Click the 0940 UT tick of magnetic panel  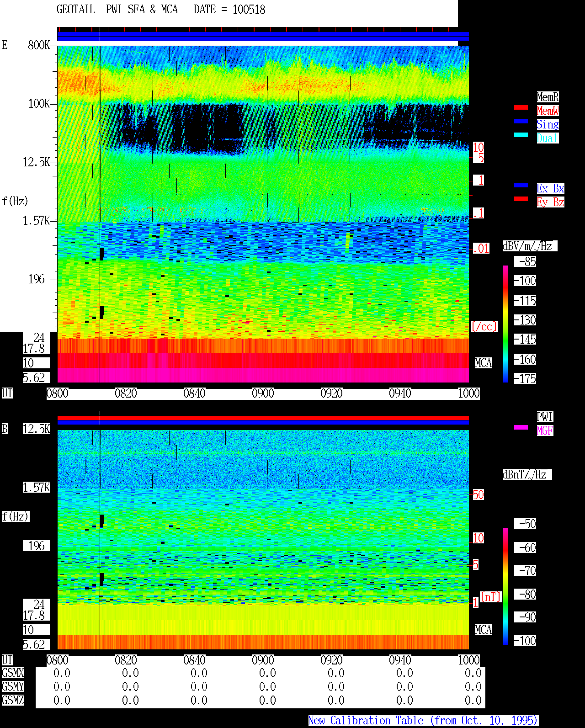(x=400, y=660)
